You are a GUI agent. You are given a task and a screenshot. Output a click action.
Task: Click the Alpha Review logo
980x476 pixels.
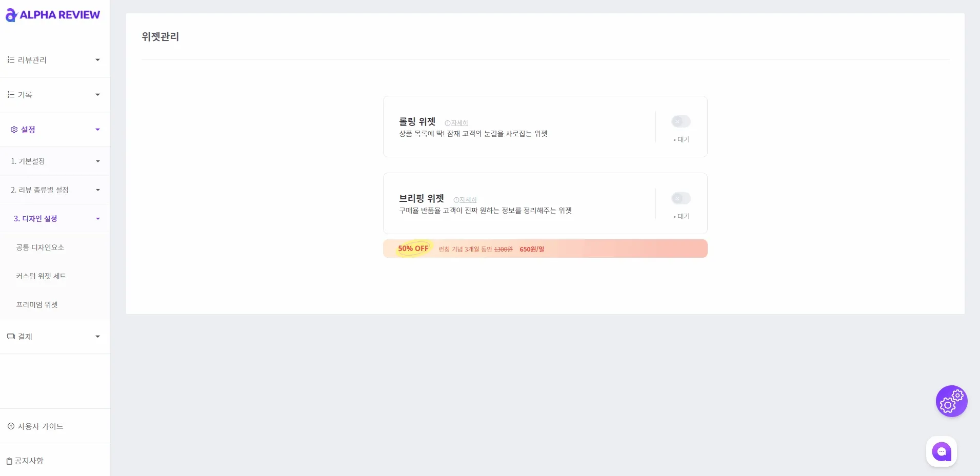[x=53, y=15]
